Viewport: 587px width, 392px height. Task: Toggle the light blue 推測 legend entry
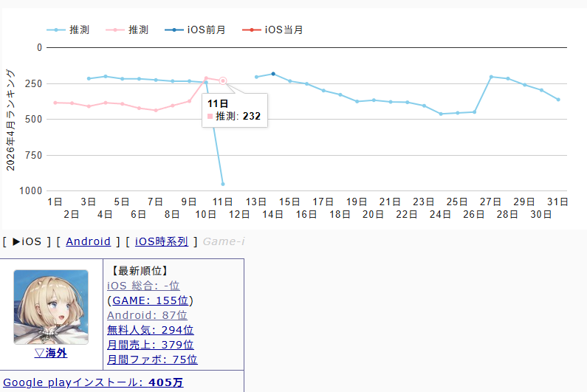click(x=68, y=30)
